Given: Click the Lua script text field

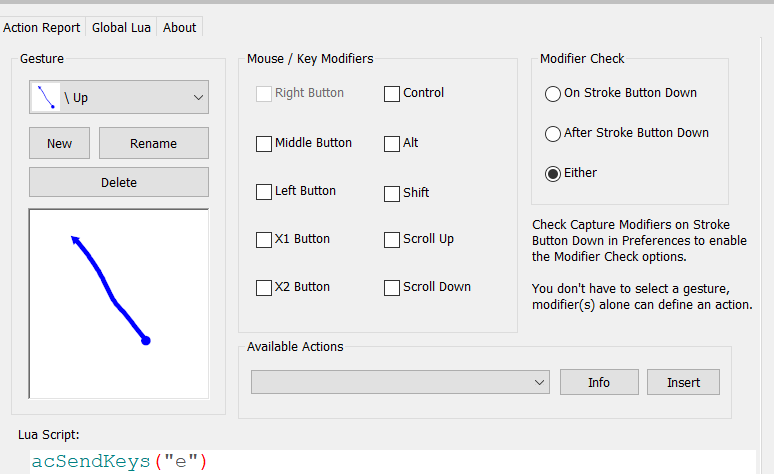Looking at the screenshot, I should [x=390, y=461].
